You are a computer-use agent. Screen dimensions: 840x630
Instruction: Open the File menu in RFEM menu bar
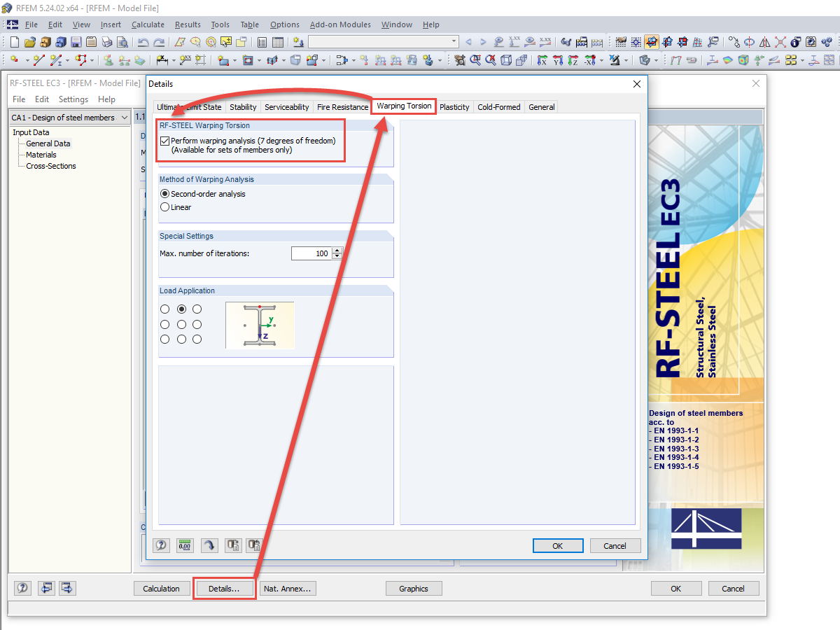tap(31, 24)
